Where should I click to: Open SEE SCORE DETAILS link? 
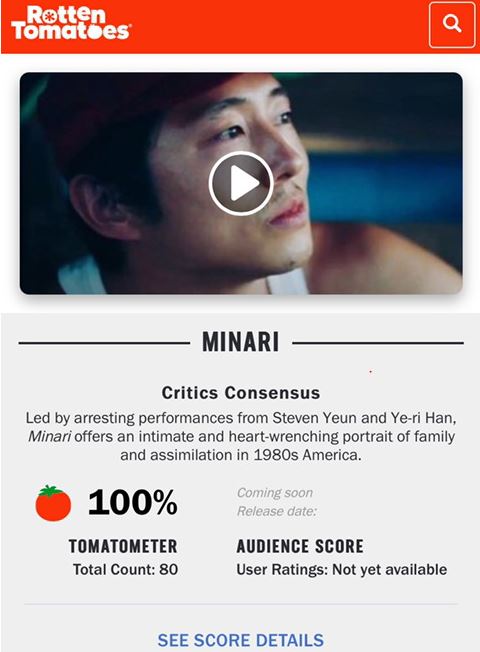240,640
